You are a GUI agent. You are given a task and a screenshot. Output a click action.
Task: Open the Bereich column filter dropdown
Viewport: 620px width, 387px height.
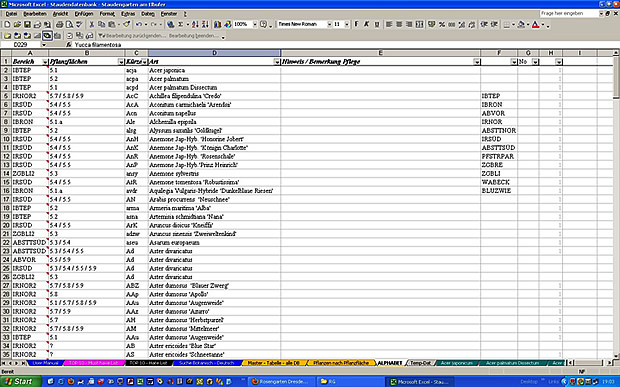(x=45, y=62)
